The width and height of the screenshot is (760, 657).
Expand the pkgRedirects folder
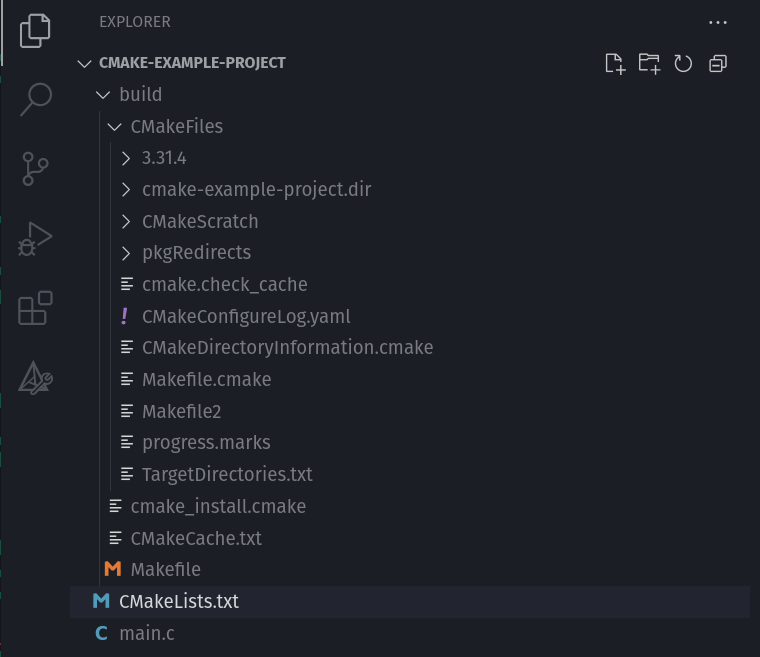pos(196,253)
